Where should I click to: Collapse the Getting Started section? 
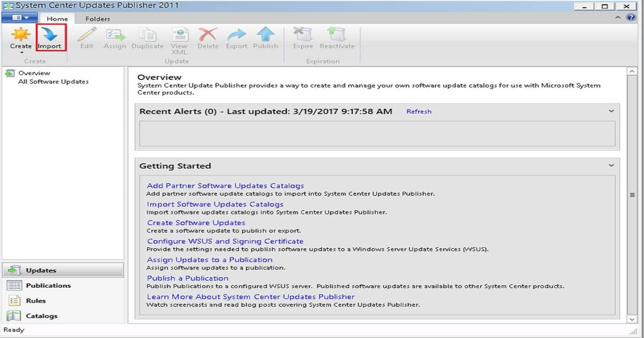pyautogui.click(x=611, y=166)
